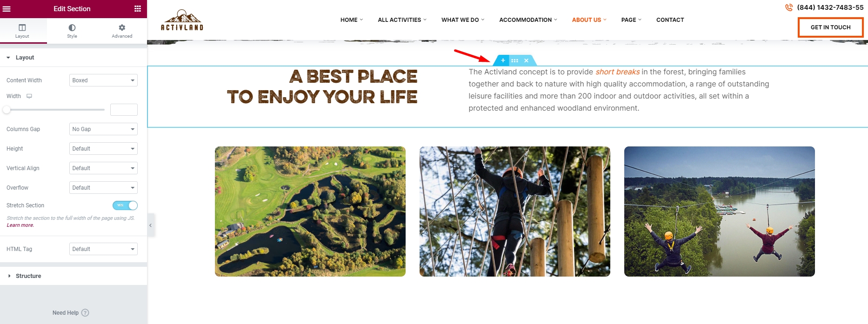Open the Content Width dropdown

(103, 80)
